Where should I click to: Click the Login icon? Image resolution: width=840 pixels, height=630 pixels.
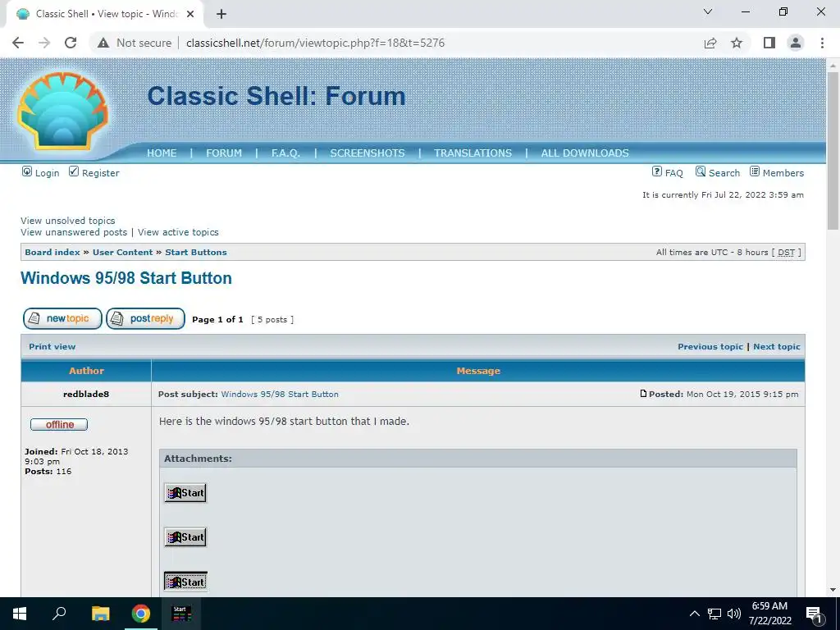pos(27,171)
